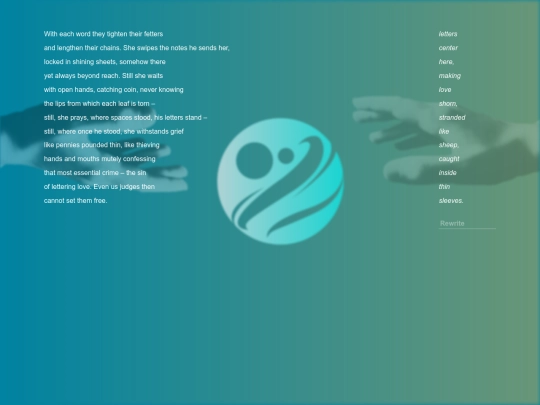Click the line "locked in shining sheets, somehow there"
This screenshot has height=405, width=540.
(x=105, y=62)
